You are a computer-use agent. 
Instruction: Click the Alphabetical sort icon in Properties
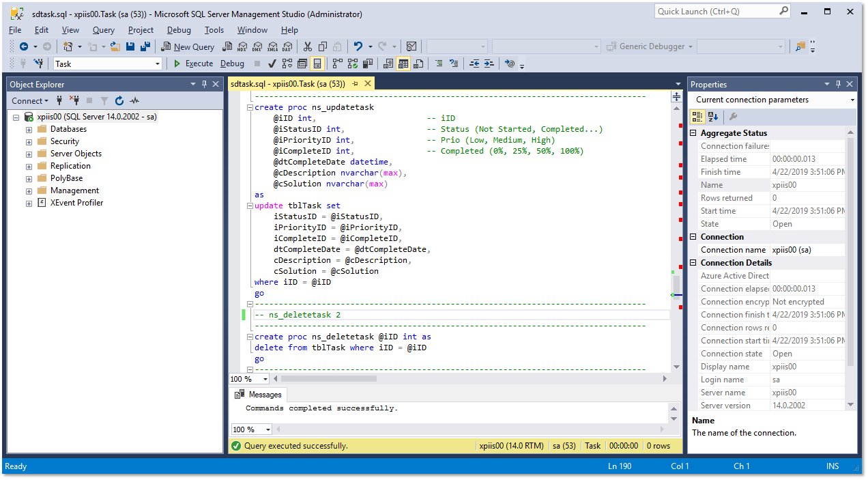click(x=712, y=117)
